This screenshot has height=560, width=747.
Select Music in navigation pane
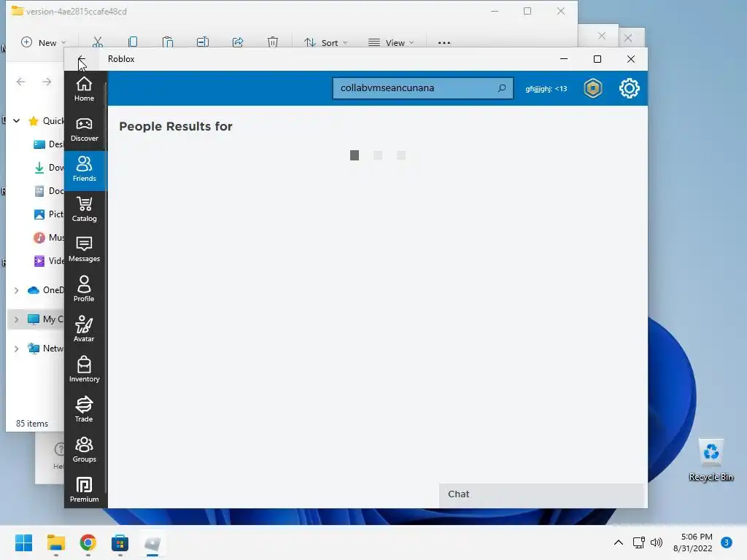click(x=48, y=237)
